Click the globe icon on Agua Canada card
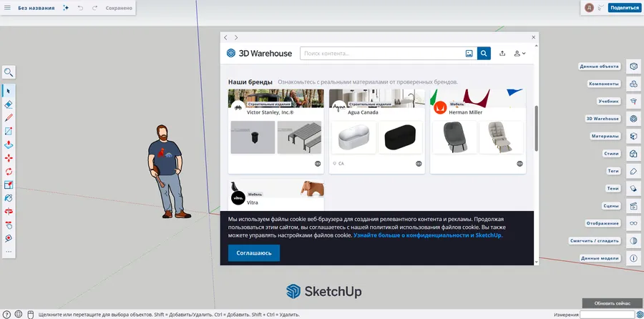 [419, 163]
